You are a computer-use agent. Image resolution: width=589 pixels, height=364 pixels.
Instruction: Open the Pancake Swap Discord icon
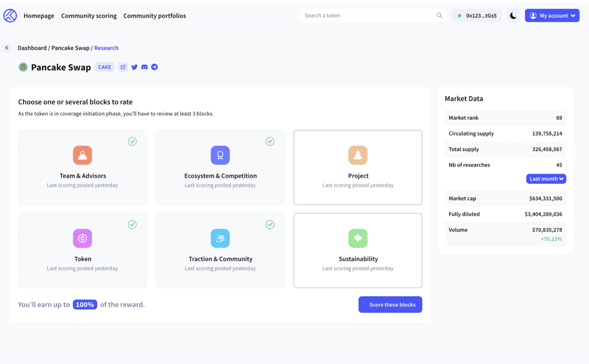click(x=145, y=67)
